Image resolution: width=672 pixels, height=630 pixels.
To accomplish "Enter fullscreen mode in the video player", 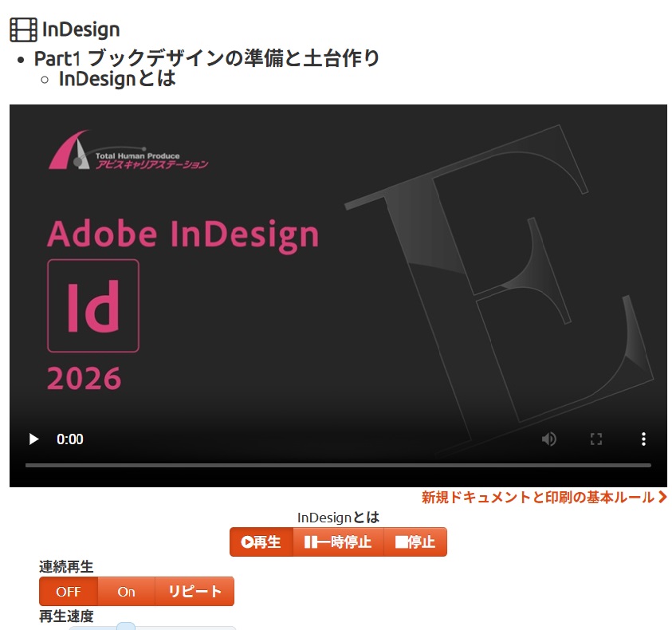I will click(x=596, y=439).
